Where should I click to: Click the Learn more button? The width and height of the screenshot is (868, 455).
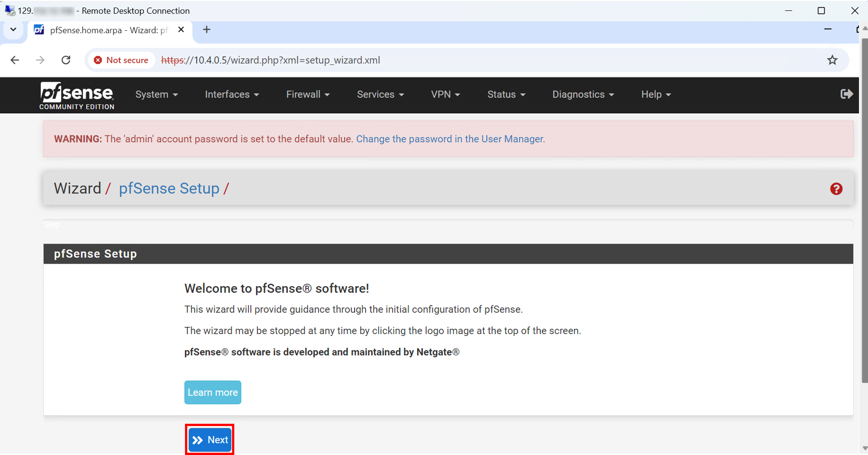click(213, 393)
